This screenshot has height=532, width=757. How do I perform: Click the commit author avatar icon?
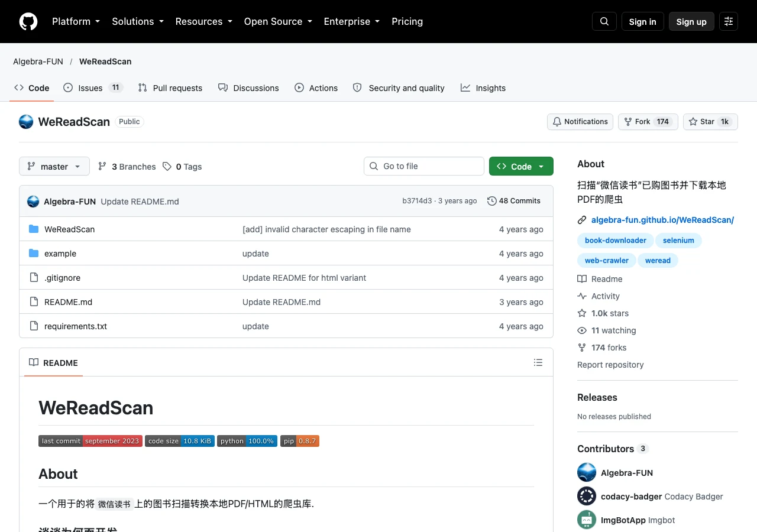(33, 202)
